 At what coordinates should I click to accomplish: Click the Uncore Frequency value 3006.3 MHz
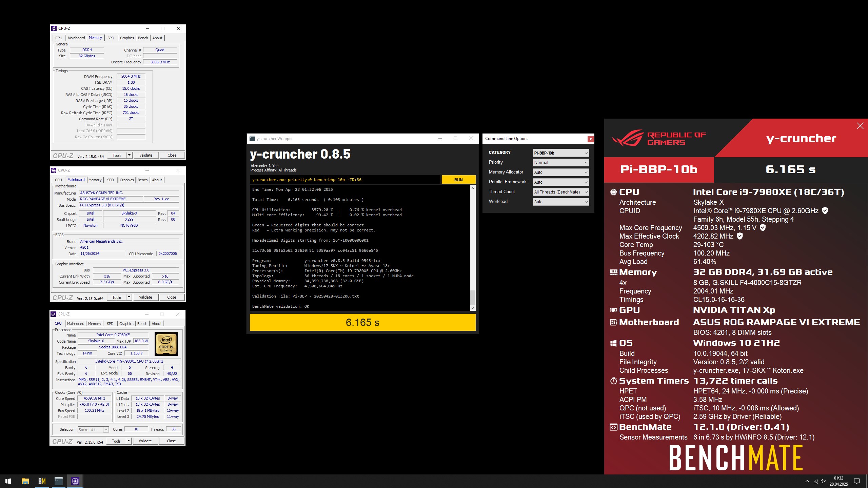[160, 62]
